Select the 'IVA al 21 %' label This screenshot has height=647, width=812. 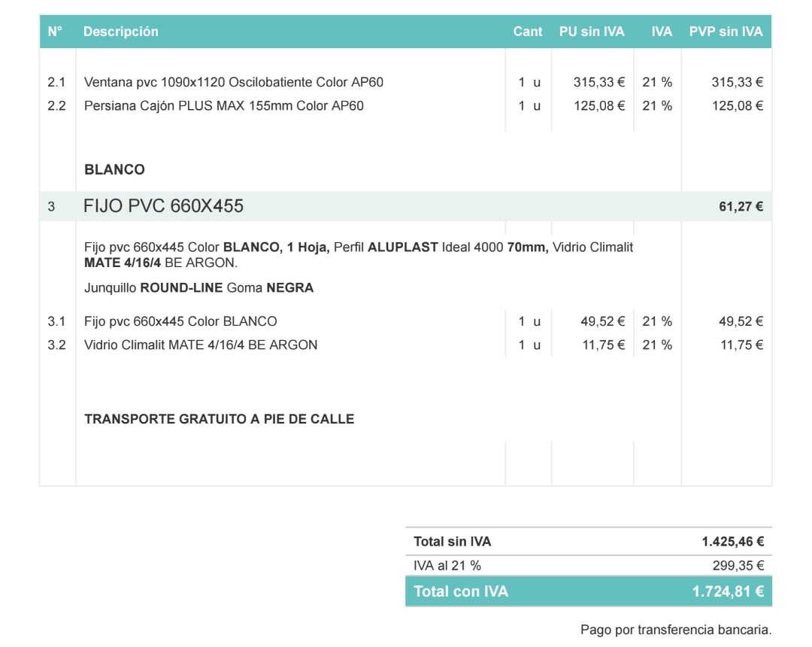click(x=447, y=566)
